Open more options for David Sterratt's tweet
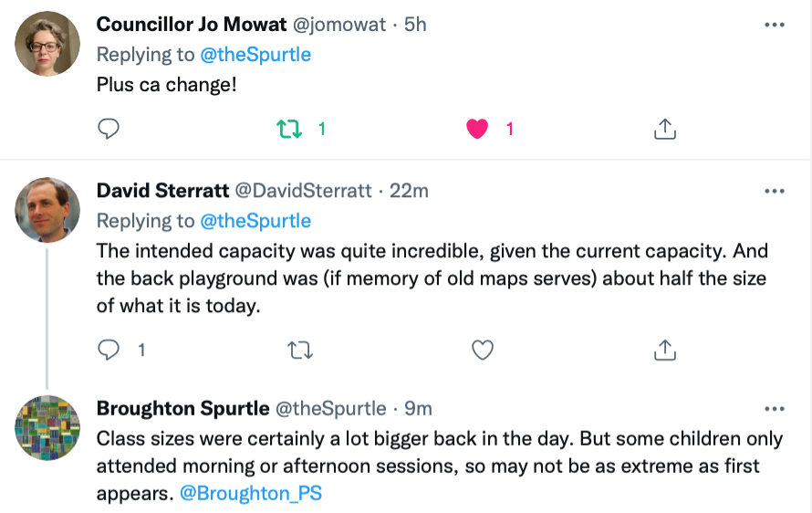 [x=775, y=191]
